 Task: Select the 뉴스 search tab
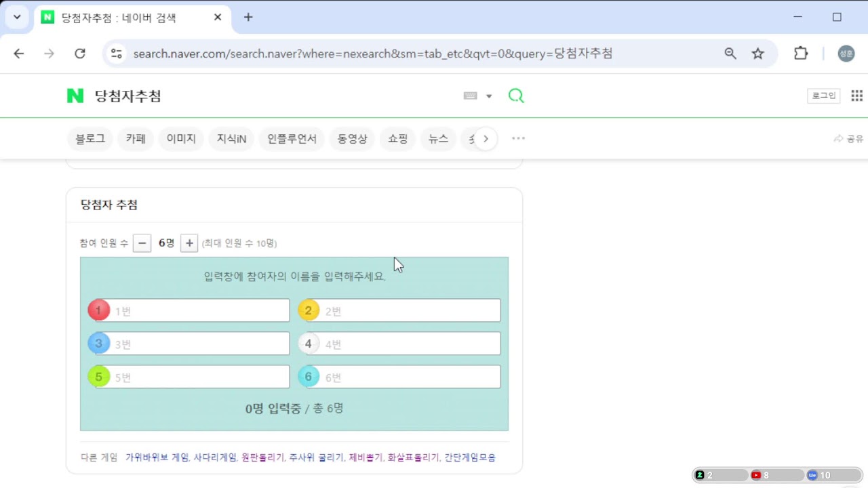438,139
